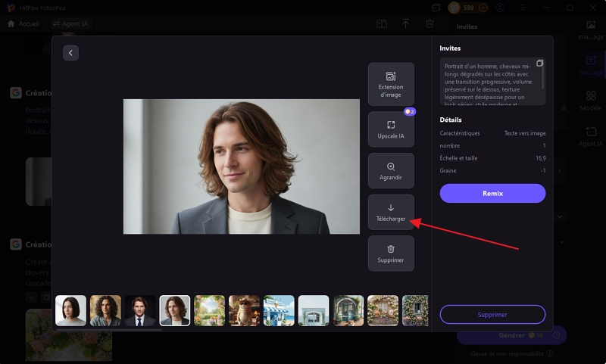
Task: Select thumbnail of blue striped beach shop
Action: click(279, 310)
